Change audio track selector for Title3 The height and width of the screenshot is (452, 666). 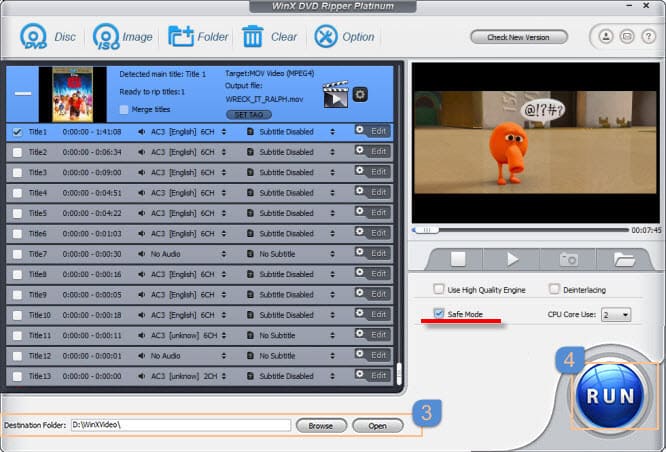[223, 172]
